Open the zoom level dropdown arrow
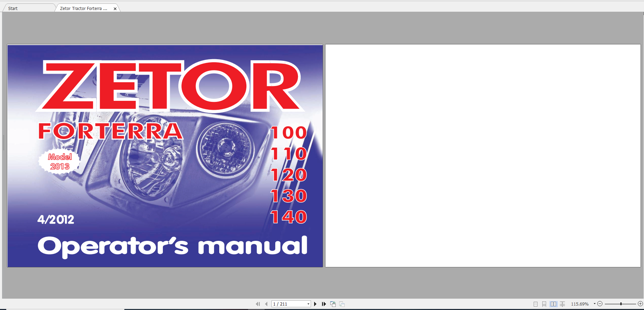644x310 pixels. (595, 304)
